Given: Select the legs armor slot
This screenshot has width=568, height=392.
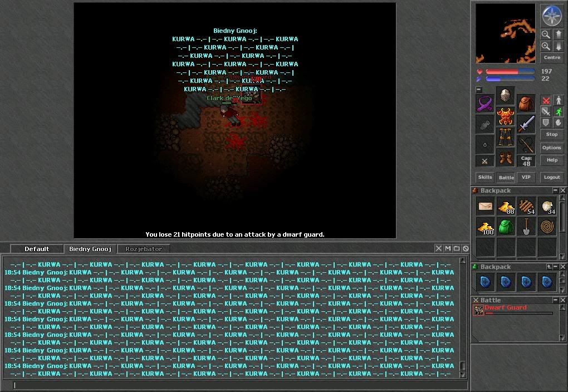Looking at the screenshot, I should click(505, 137).
